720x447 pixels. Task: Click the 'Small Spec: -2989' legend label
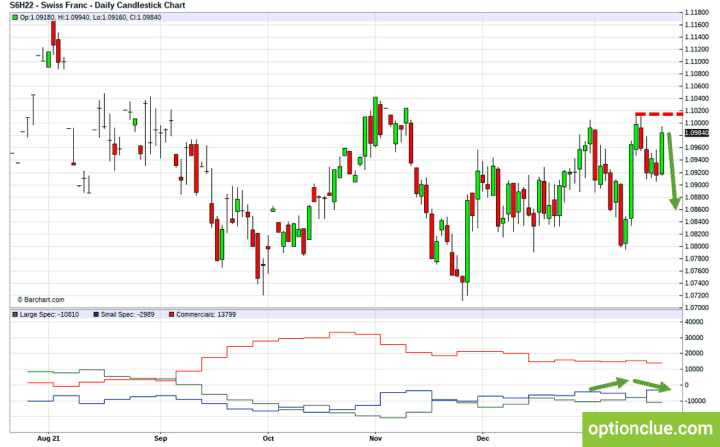(128, 315)
